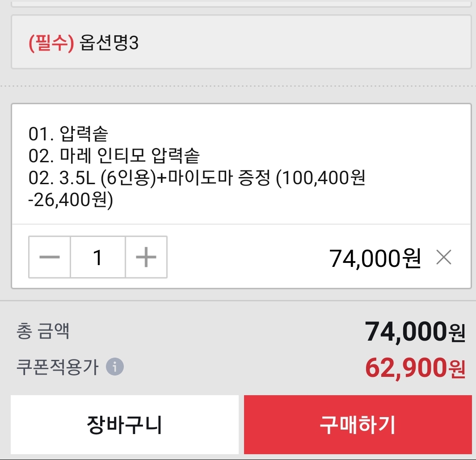Expand the (필수) 옵션명3 dropdown
Screen dimensions: 476x460
tap(241, 42)
